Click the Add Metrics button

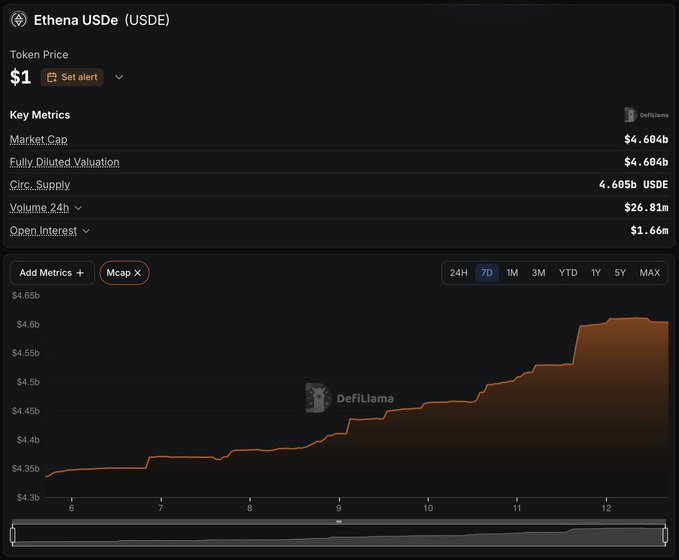[x=52, y=273]
